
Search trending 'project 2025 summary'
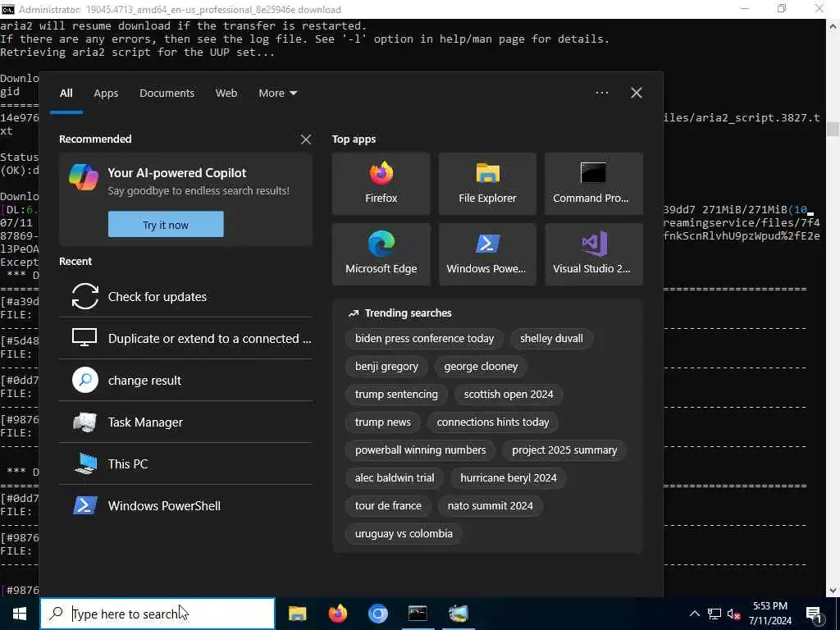tap(564, 450)
